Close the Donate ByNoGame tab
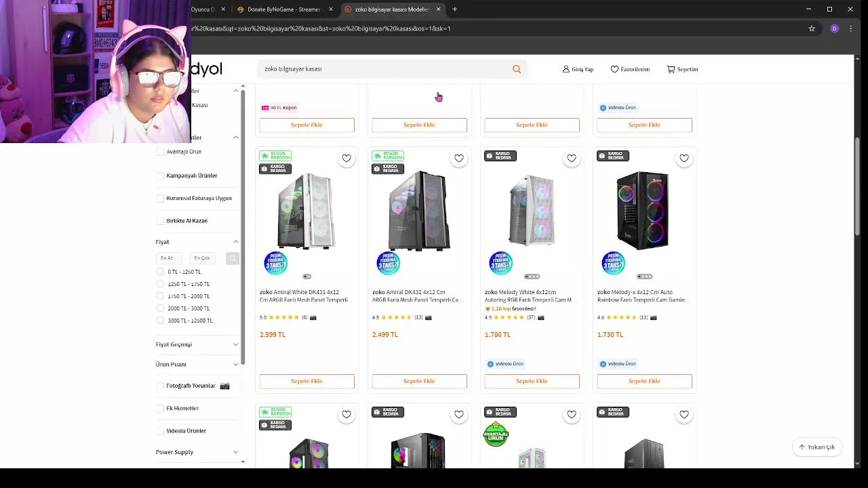Viewport: 868px width, 488px height. (x=331, y=9)
